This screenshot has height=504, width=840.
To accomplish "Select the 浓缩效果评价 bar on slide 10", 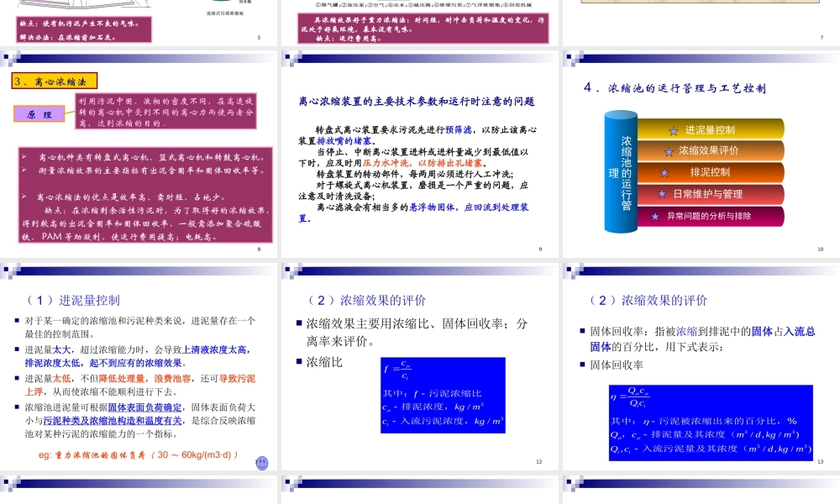I will pyautogui.click(x=711, y=151).
